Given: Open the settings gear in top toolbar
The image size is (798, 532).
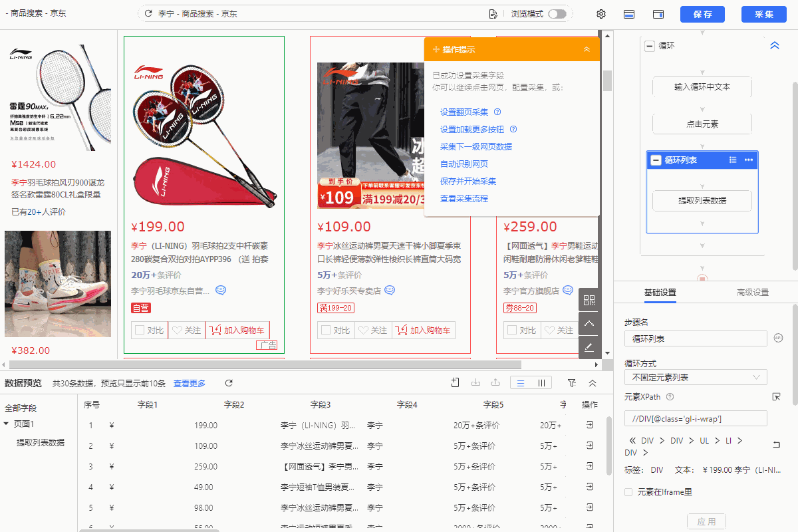Looking at the screenshot, I should [601, 14].
